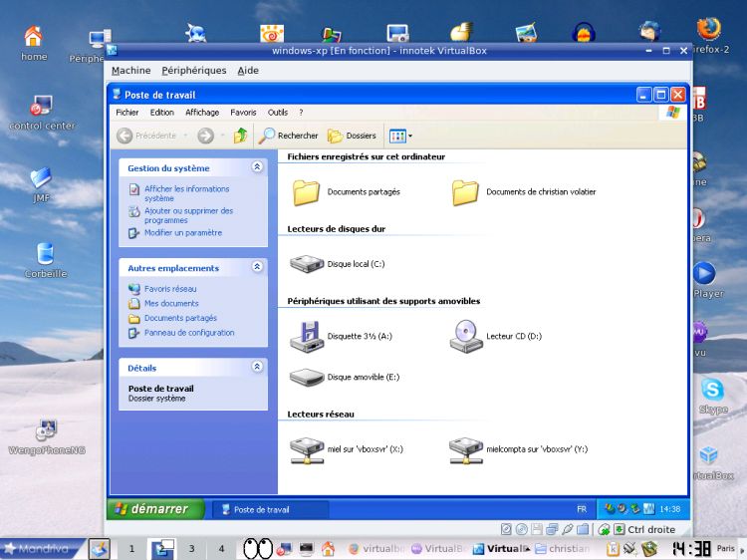Open the Affichage menu
747x560 pixels.
pos(202,113)
